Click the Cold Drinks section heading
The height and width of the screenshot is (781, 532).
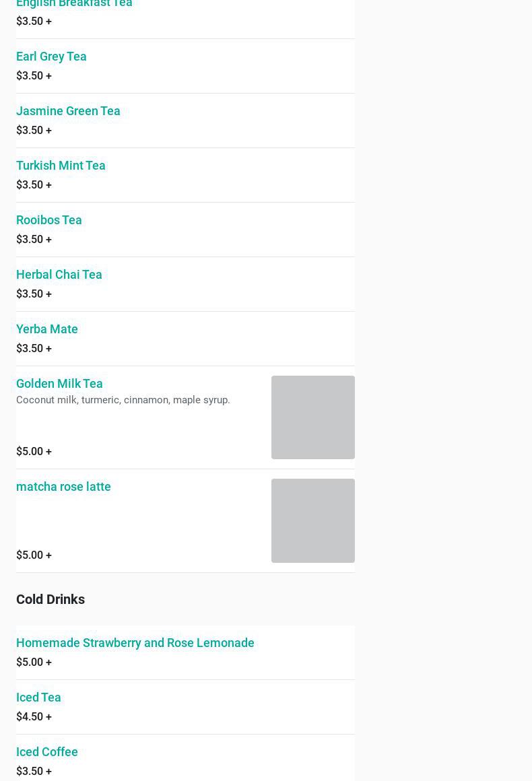coord(51,599)
